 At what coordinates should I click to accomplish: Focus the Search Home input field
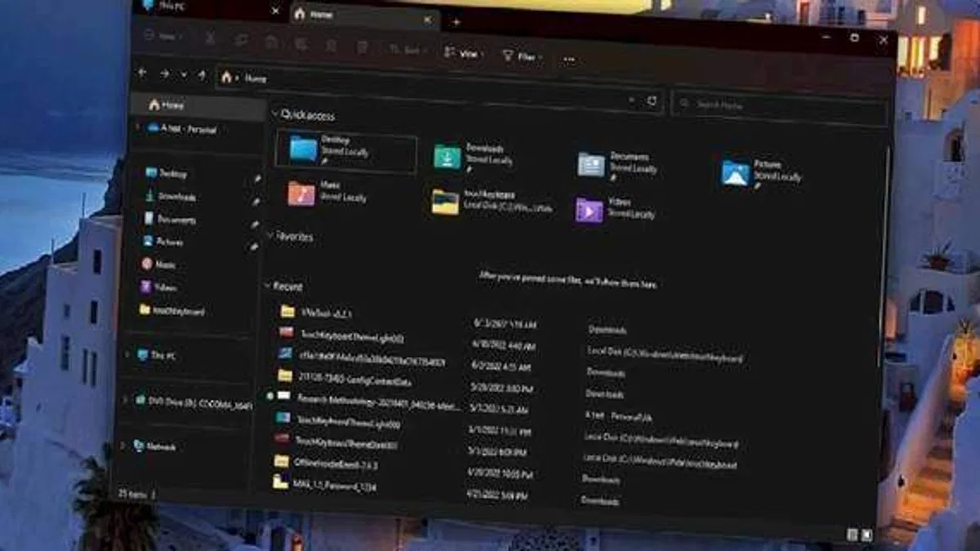click(x=779, y=106)
